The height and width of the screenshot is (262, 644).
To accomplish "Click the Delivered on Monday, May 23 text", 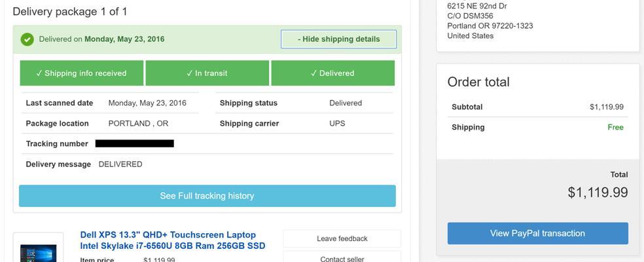I will (x=102, y=39).
